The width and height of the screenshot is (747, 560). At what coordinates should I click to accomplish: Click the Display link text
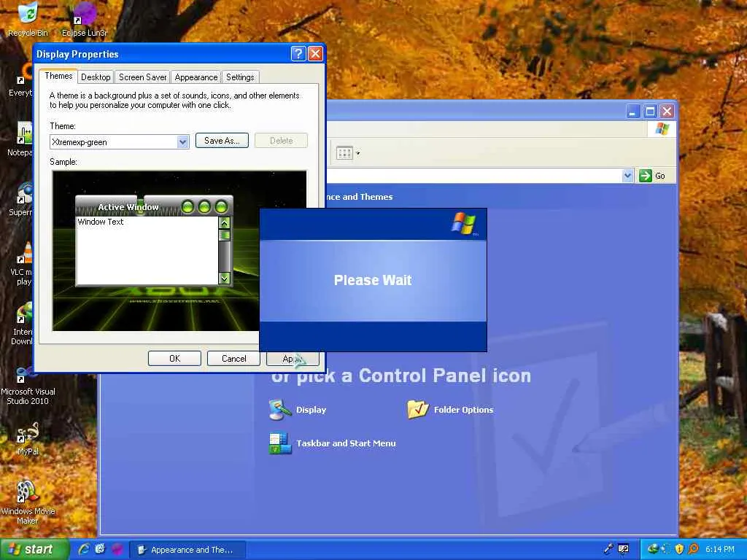tap(311, 410)
